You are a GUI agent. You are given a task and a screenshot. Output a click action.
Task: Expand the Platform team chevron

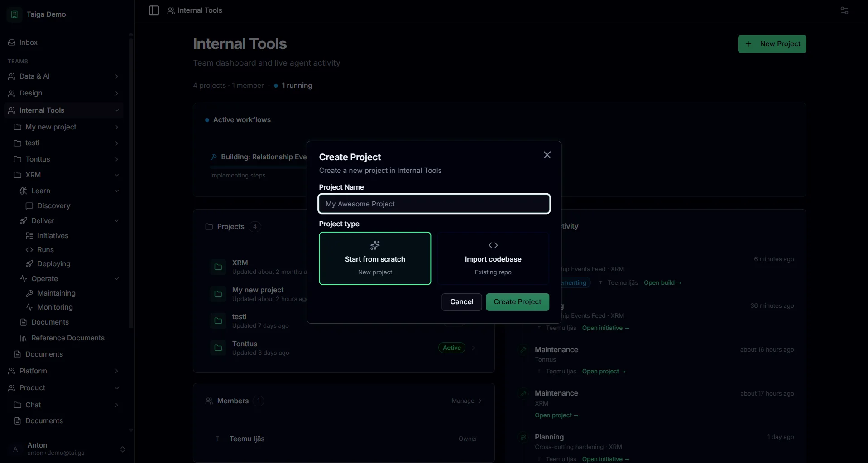116,371
